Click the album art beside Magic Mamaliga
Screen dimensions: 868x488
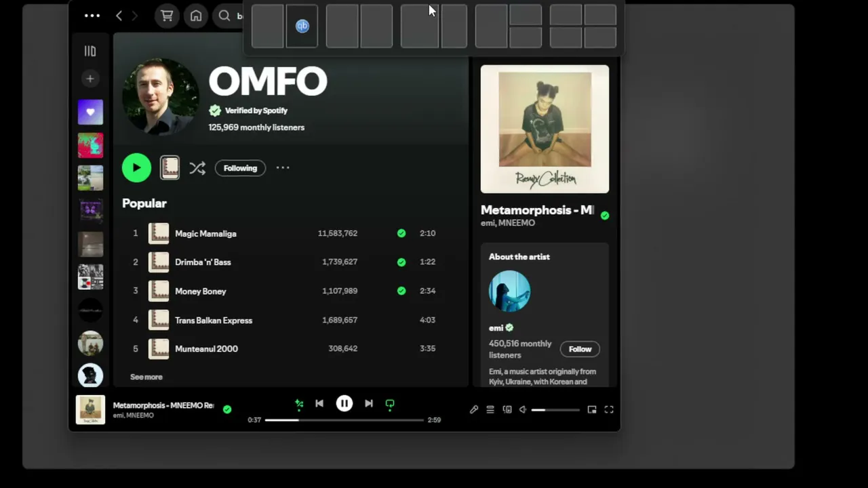tap(159, 233)
